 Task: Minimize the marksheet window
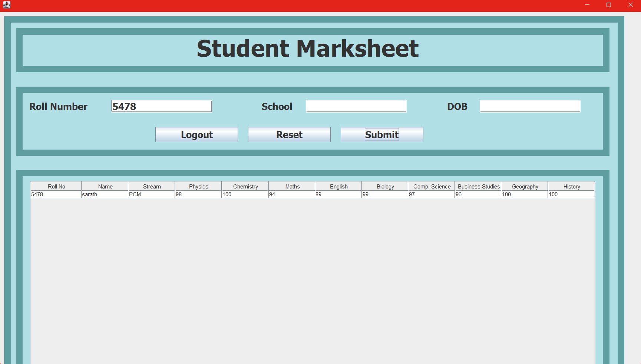[587, 5]
